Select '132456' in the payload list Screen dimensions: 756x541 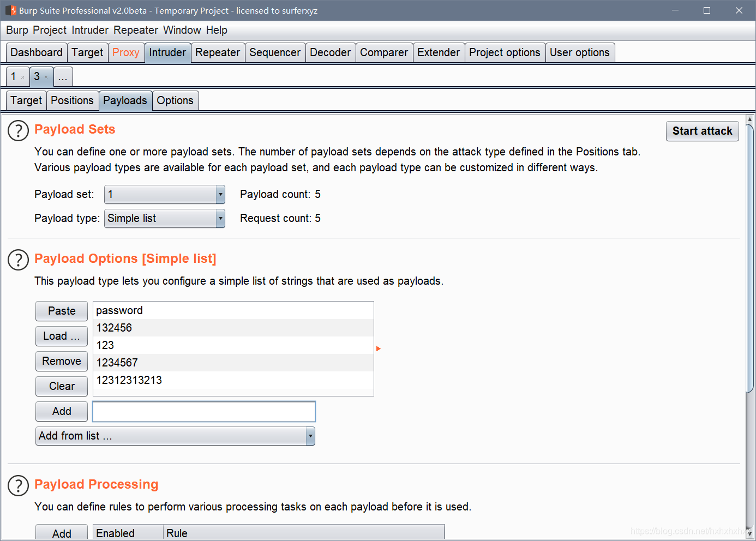pos(233,328)
